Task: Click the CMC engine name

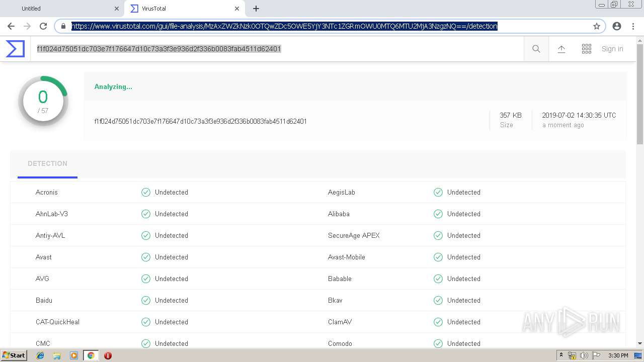Action: click(x=43, y=343)
